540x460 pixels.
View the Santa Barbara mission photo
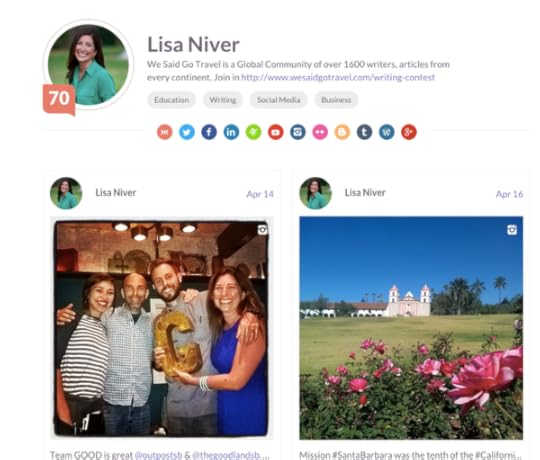[411, 328]
